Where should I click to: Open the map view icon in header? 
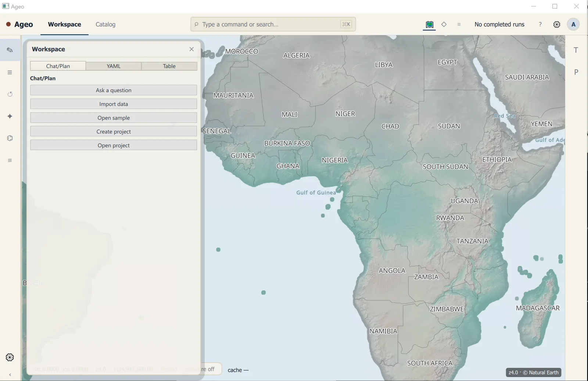tap(429, 25)
